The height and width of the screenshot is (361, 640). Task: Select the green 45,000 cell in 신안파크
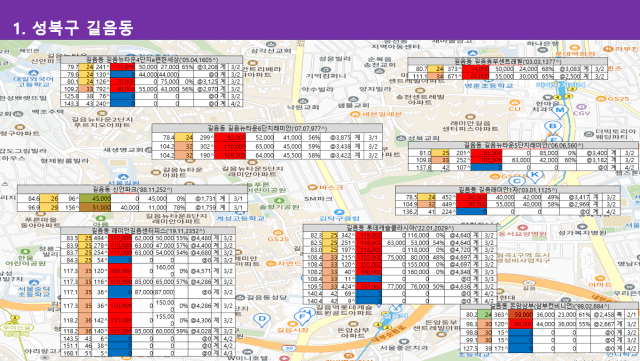click(x=96, y=198)
